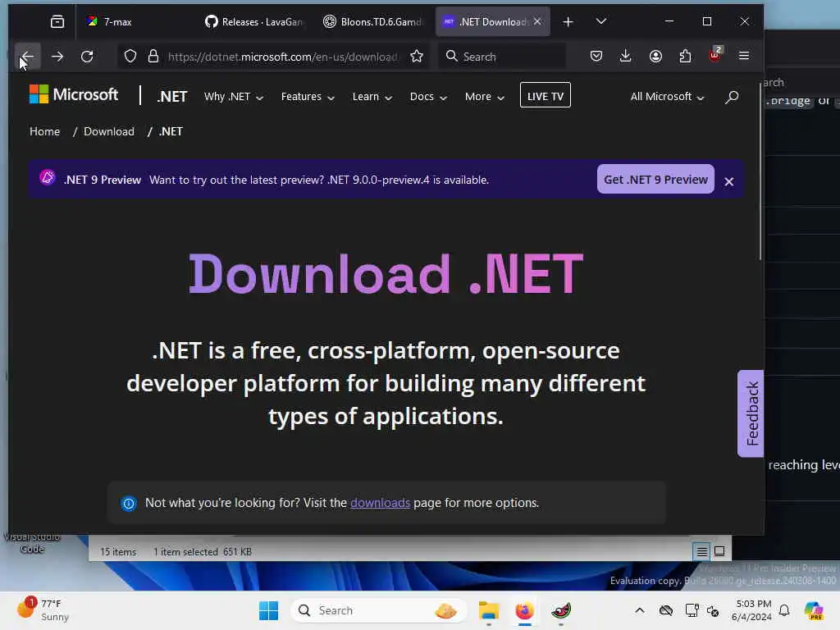
Task: Expand the Why .NET menu
Action: click(234, 97)
